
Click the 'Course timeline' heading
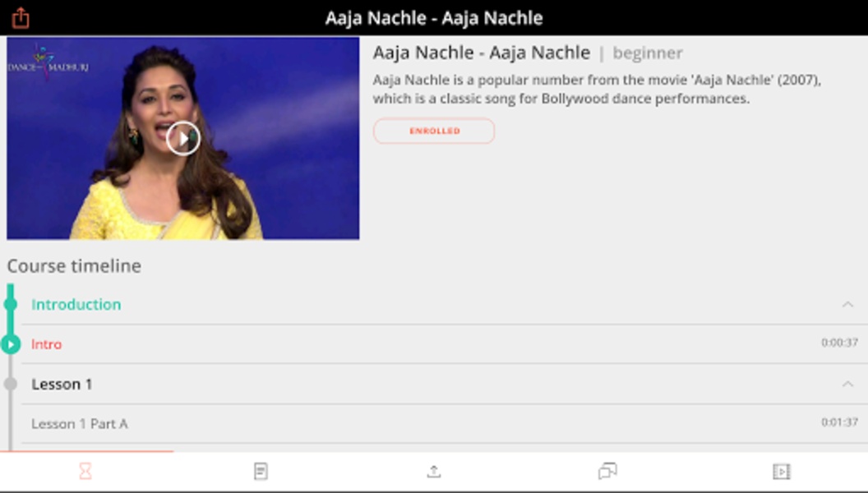click(x=74, y=266)
